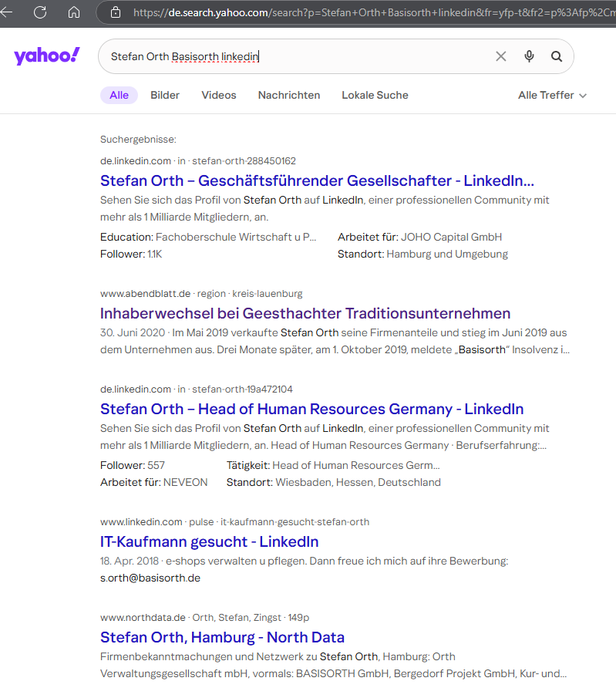Open Stefan Orth, Hamburg North Data result
Screen dimensions: 616x698
222,637
